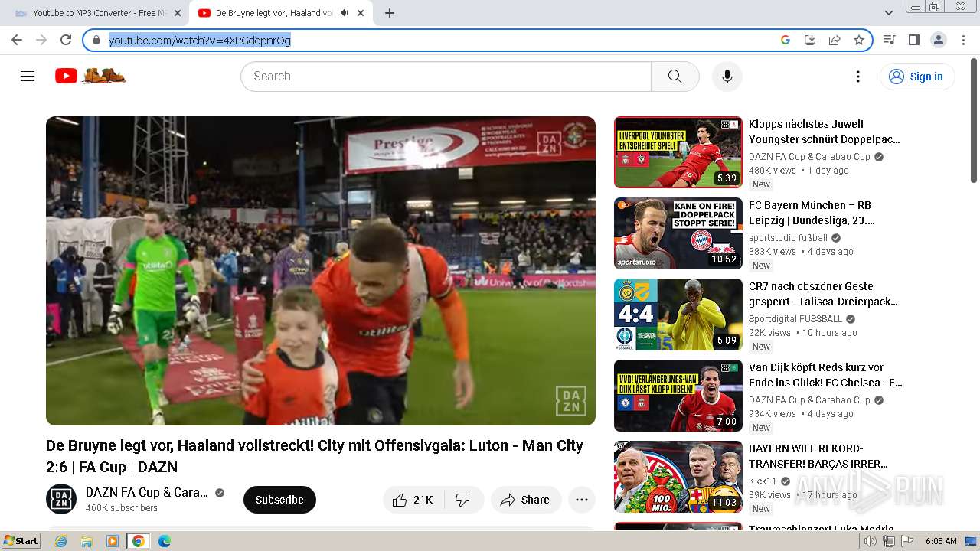Reload the current page
Image resolution: width=980 pixels, height=551 pixels.
[66, 40]
